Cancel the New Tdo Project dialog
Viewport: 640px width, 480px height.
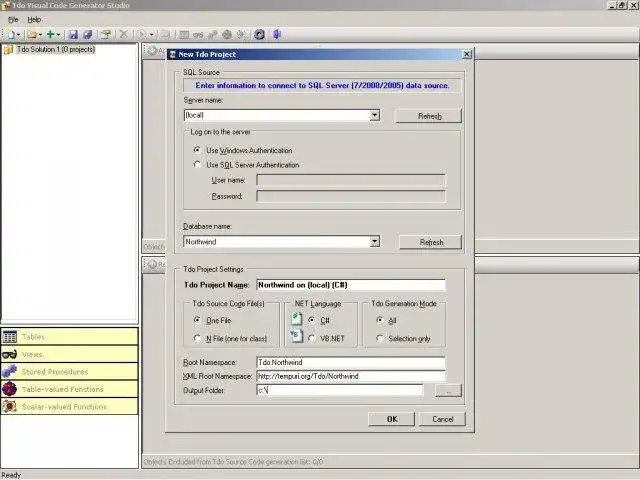pyautogui.click(x=442, y=419)
